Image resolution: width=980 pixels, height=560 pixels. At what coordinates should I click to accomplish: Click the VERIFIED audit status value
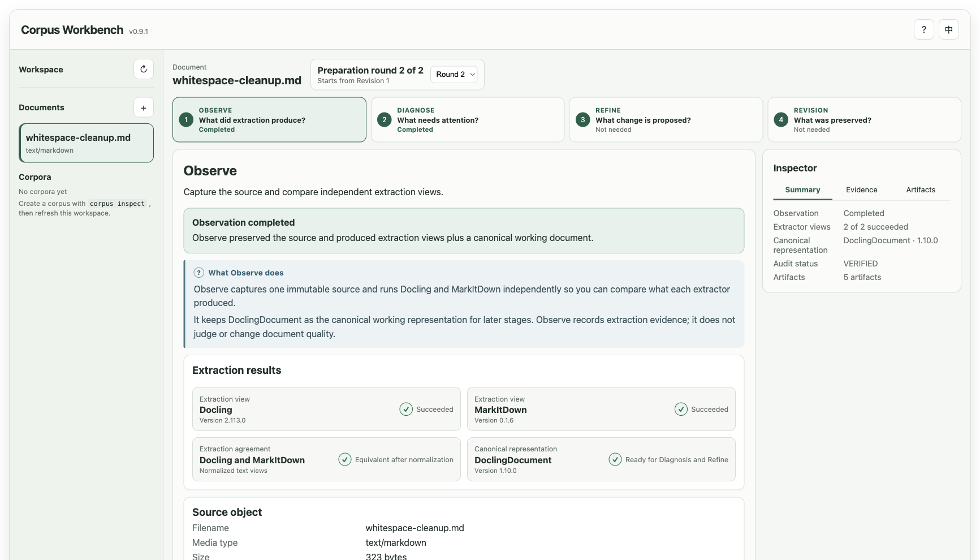point(860,264)
